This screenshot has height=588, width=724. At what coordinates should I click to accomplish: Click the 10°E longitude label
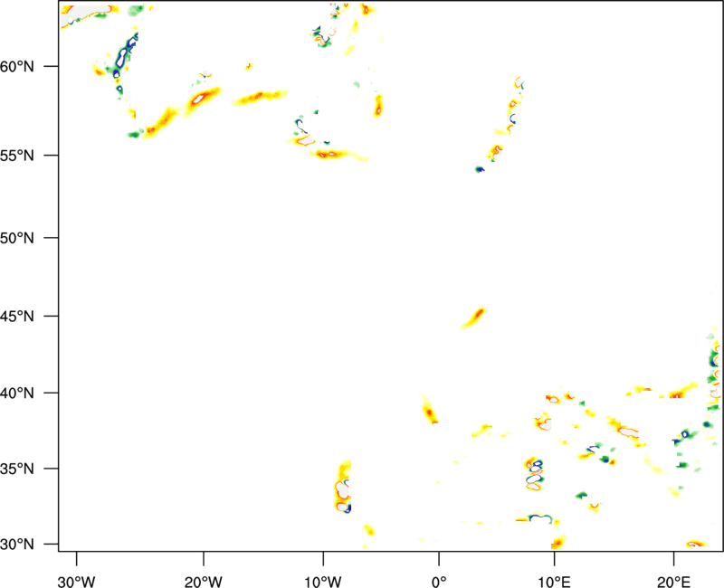tap(554, 582)
